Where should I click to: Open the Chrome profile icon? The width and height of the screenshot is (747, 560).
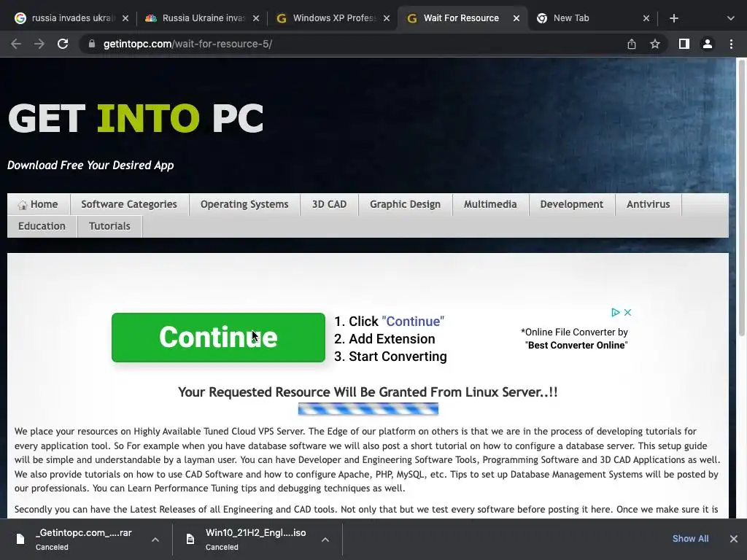(x=708, y=44)
